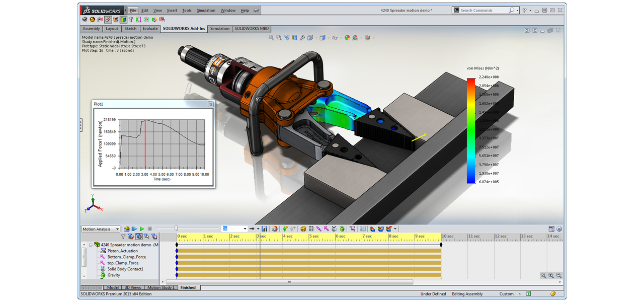Toggle Filter Driving highlighted icon

(x=139, y=236)
